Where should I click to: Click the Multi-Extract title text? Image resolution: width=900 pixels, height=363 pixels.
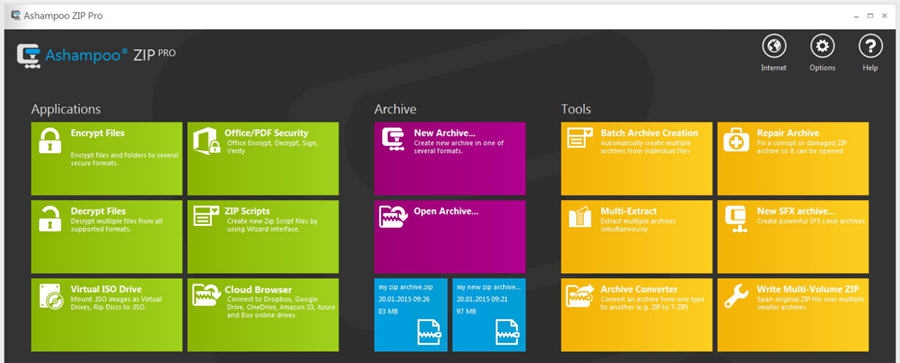coord(629,211)
